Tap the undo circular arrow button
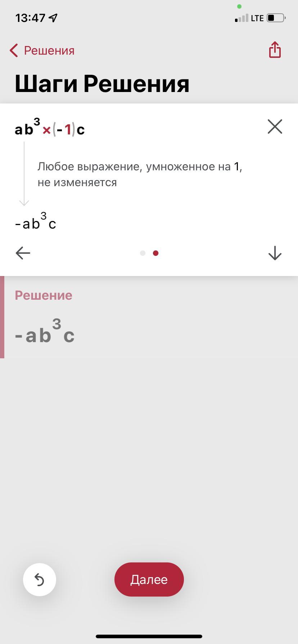The height and width of the screenshot is (644, 298). pyautogui.click(x=40, y=580)
